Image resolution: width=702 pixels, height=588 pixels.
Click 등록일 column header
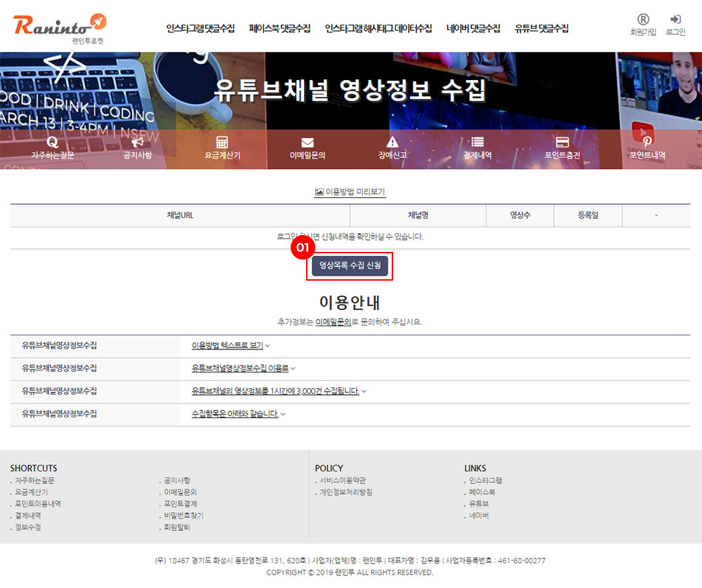pyautogui.click(x=588, y=215)
